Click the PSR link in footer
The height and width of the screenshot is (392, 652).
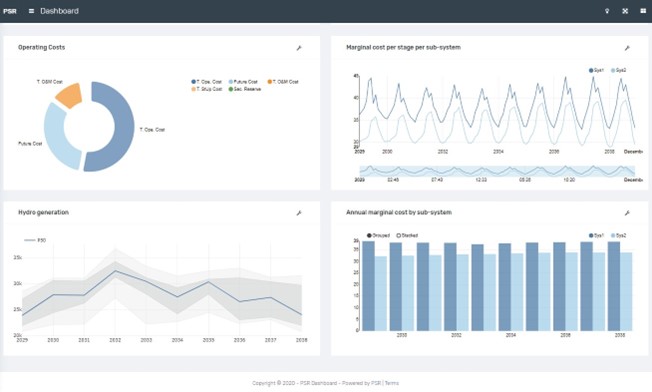[x=375, y=383]
